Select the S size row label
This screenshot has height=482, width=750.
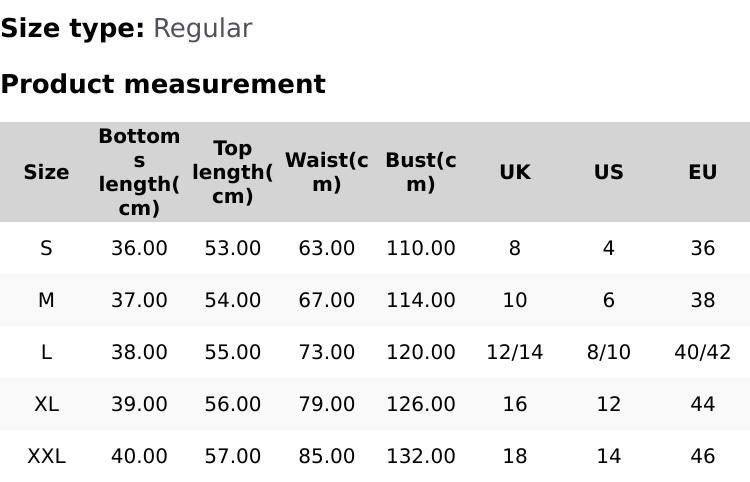point(46,248)
